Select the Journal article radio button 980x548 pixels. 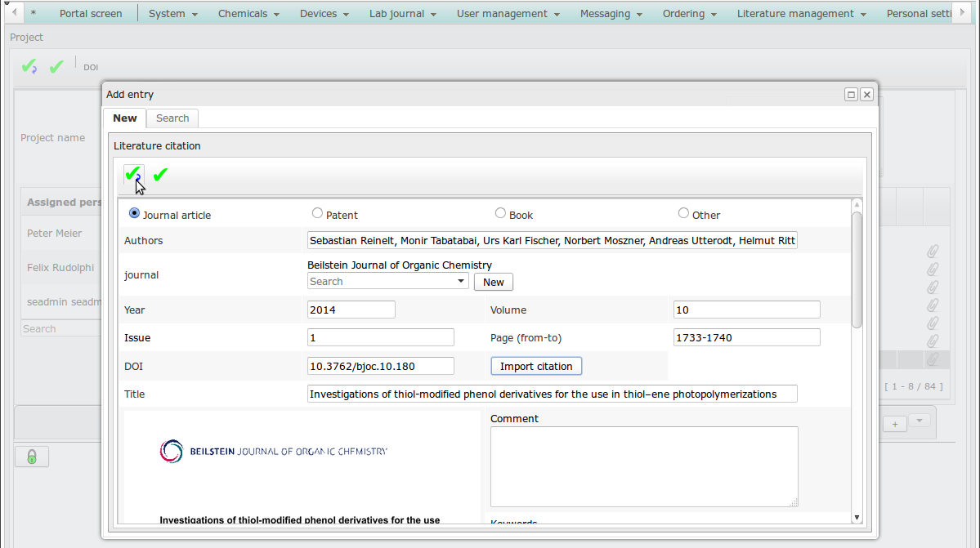tap(134, 213)
